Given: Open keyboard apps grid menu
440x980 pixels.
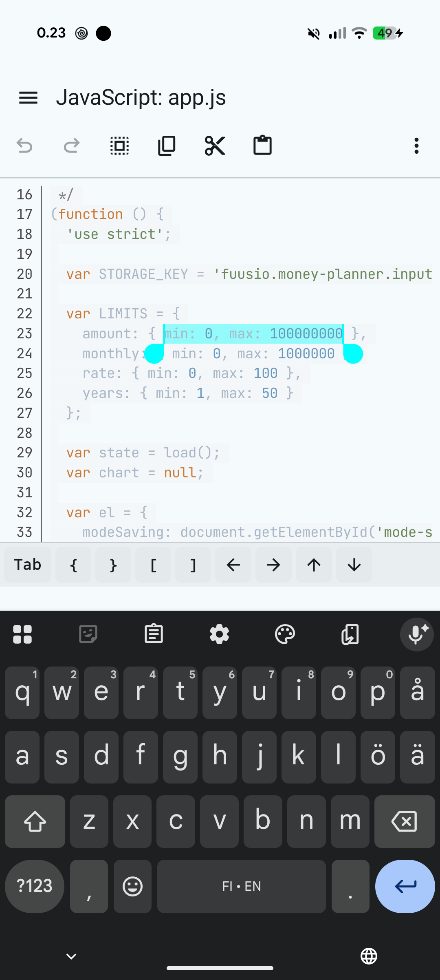Looking at the screenshot, I should click(22, 634).
